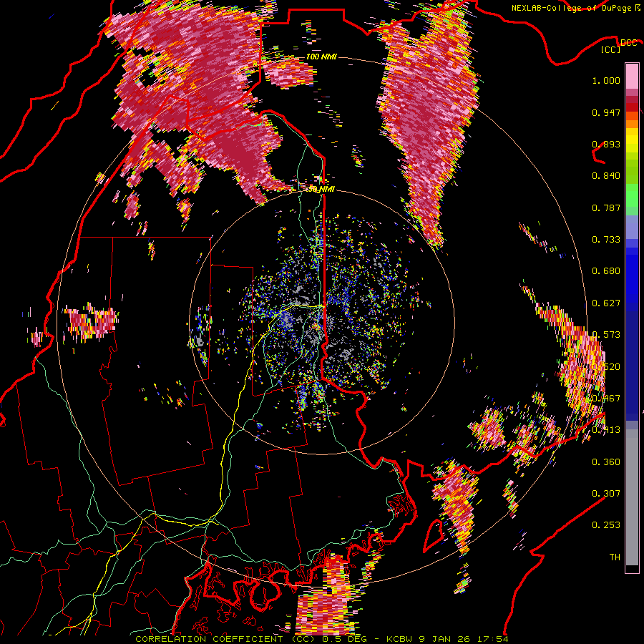
Task: Select the 0.627 scale value
Action: pos(606,303)
